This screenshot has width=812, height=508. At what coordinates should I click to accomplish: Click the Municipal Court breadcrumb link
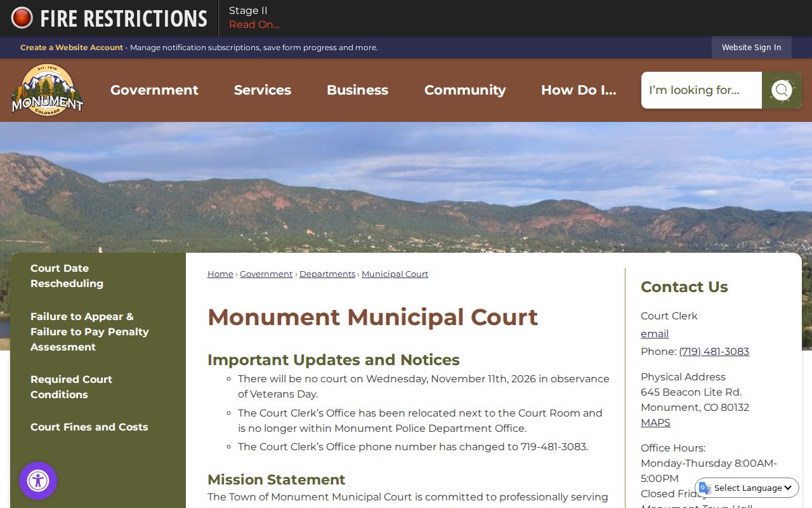click(395, 274)
